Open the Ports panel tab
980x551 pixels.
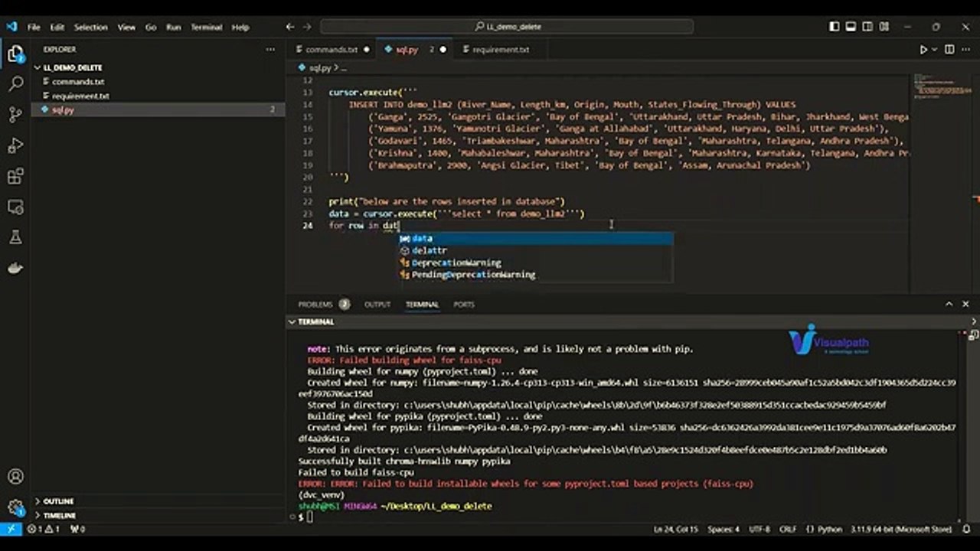click(x=464, y=305)
